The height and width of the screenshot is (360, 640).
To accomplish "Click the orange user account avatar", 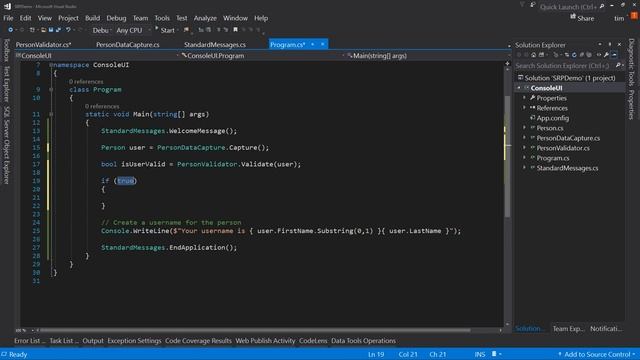I will 634,16.
